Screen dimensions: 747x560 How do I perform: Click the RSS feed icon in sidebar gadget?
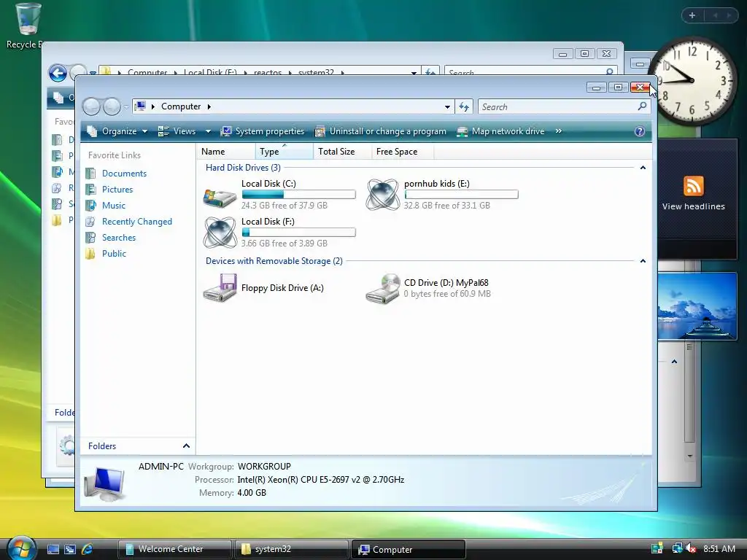[x=693, y=186]
